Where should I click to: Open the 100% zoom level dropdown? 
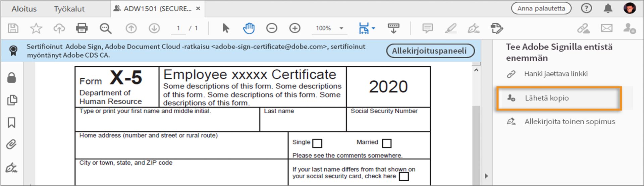click(x=341, y=28)
